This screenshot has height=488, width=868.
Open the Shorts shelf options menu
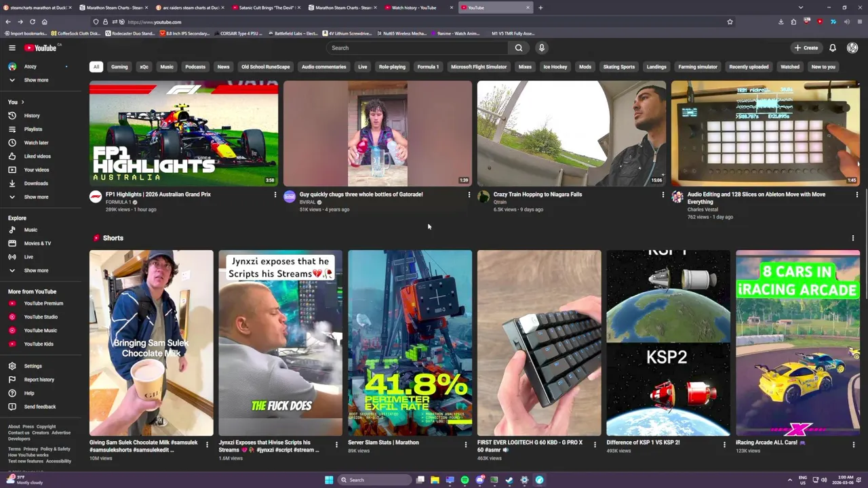pyautogui.click(x=853, y=238)
